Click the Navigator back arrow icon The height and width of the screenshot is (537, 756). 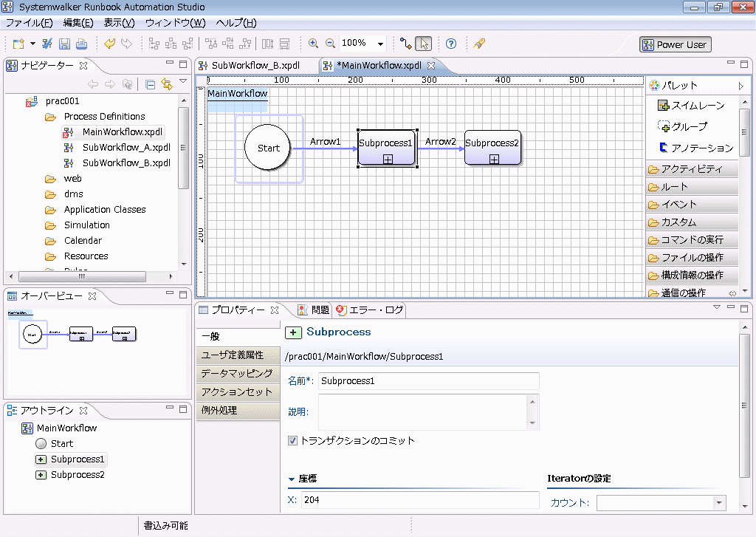pyautogui.click(x=93, y=84)
